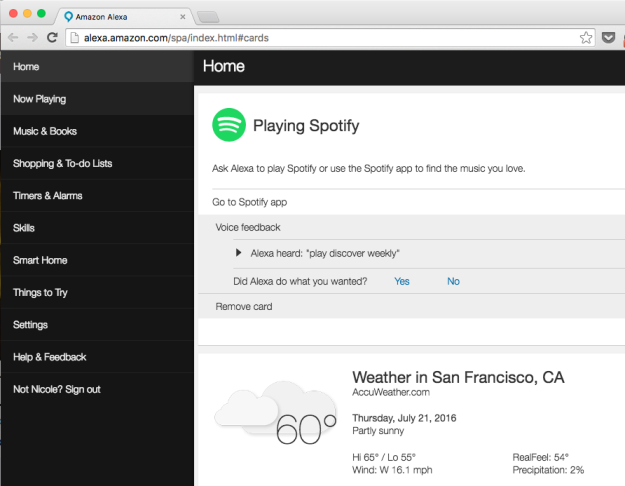Click Weather in San Francisco, CA heading

click(x=458, y=377)
